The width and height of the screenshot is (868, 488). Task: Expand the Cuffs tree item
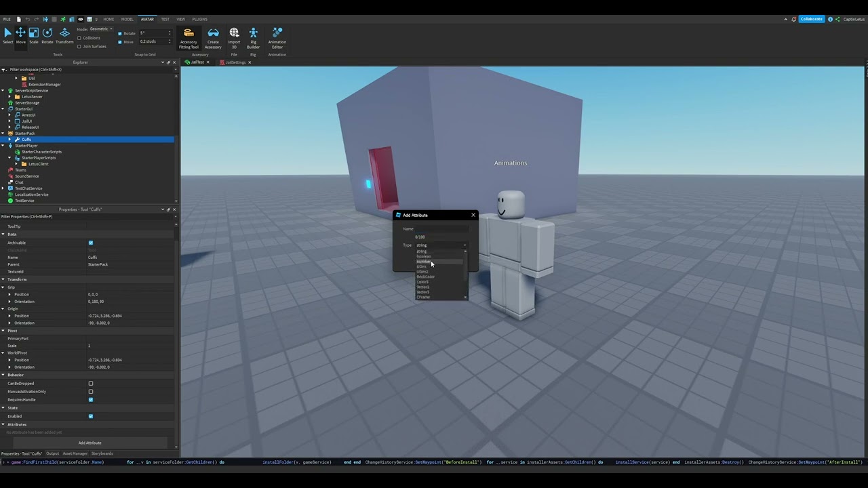[9, 140]
